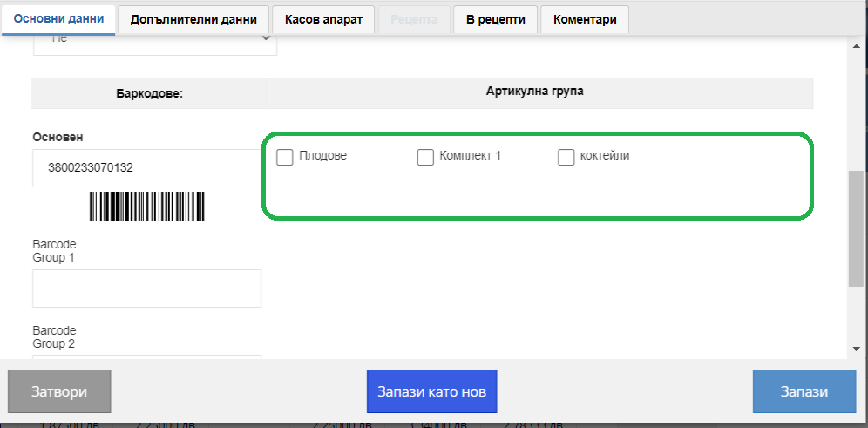Check the Плодове group checkbox
Image resolution: width=868 pixels, height=428 pixels.
pos(284,157)
